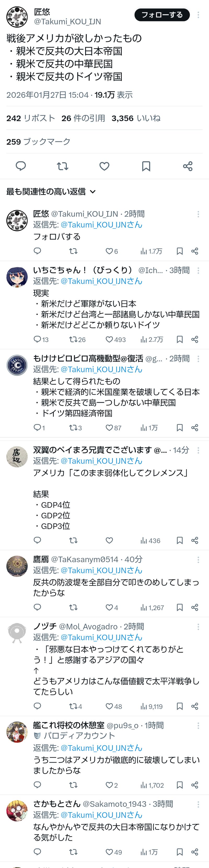
Task: Repost the main post by 匠悠
Action: click(x=62, y=166)
